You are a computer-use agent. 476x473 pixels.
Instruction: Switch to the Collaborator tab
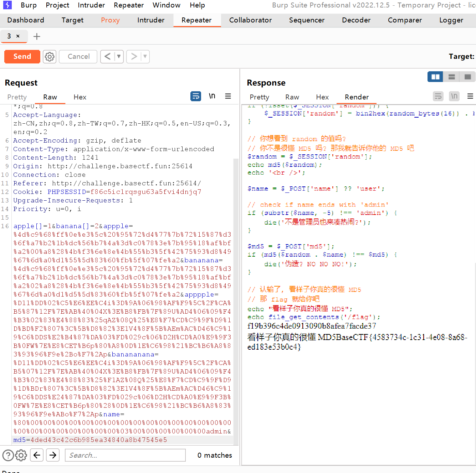tap(250, 20)
